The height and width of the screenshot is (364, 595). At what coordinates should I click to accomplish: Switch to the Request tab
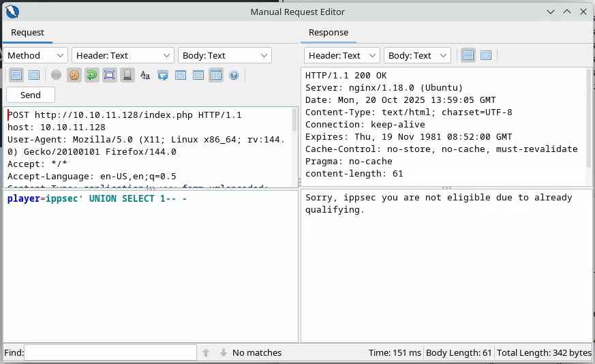[27, 32]
